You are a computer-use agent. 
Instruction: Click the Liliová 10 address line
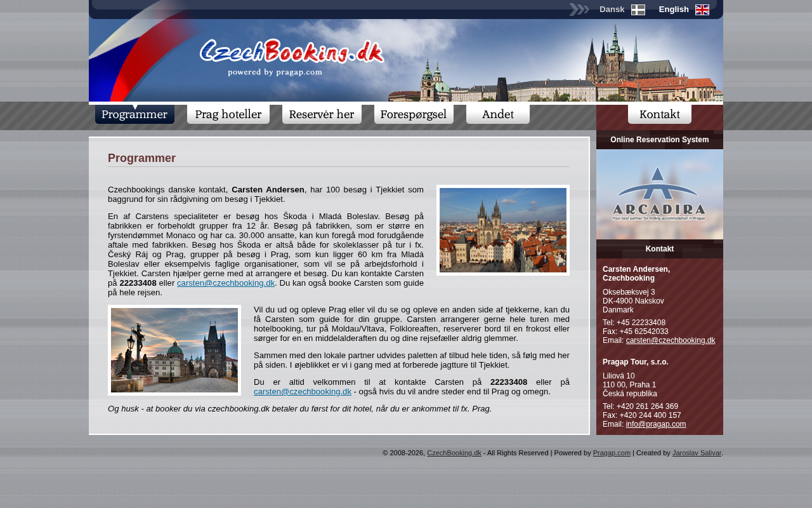[x=619, y=376]
